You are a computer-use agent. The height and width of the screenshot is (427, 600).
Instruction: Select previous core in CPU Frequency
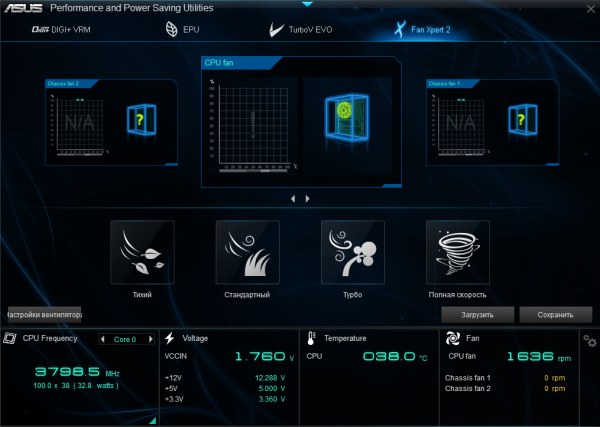[103, 339]
